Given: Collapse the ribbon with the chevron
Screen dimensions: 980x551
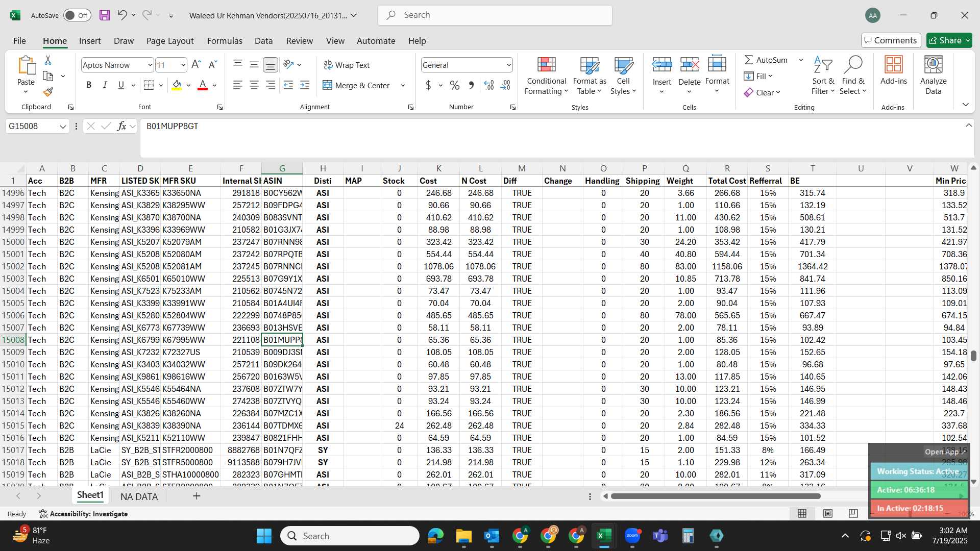Looking at the screenshot, I should [x=965, y=105].
